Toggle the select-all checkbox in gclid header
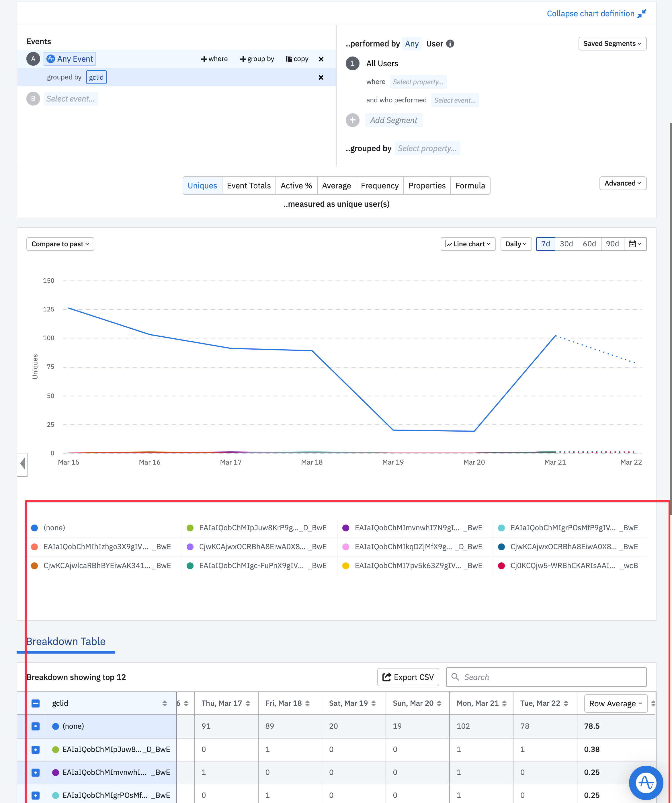Image resolution: width=672 pixels, height=803 pixels. (36, 703)
